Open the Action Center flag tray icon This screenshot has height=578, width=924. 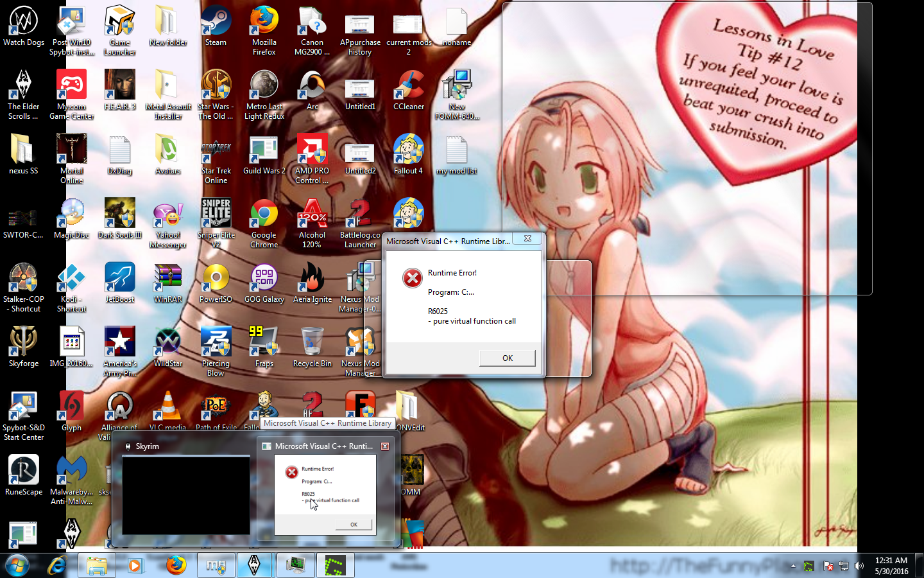point(828,566)
